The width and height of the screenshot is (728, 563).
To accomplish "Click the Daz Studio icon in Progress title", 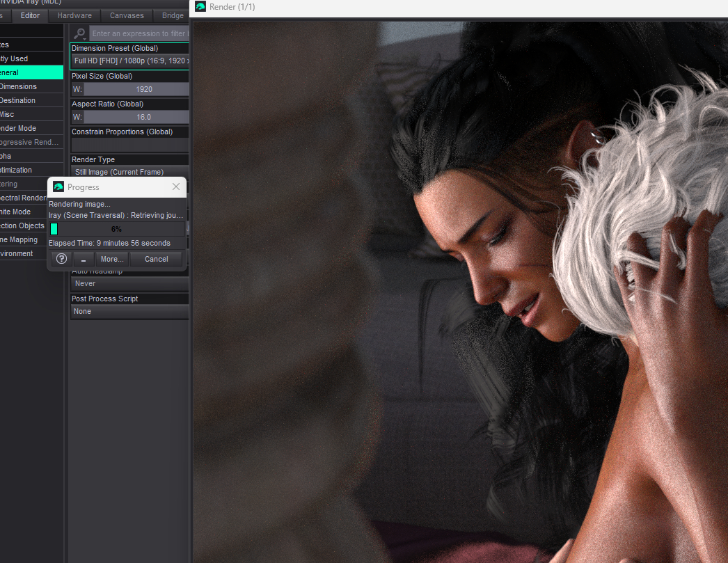I will tap(58, 187).
